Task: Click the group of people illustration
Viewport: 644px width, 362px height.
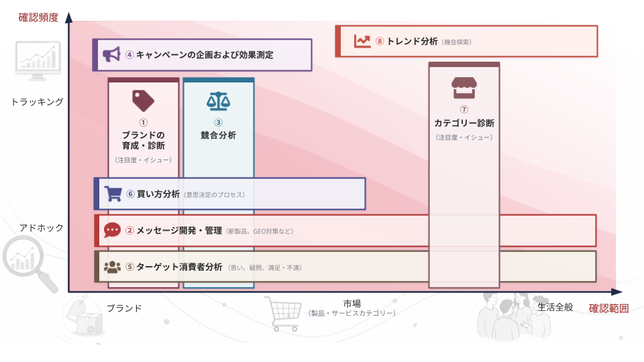Action: 515,317
